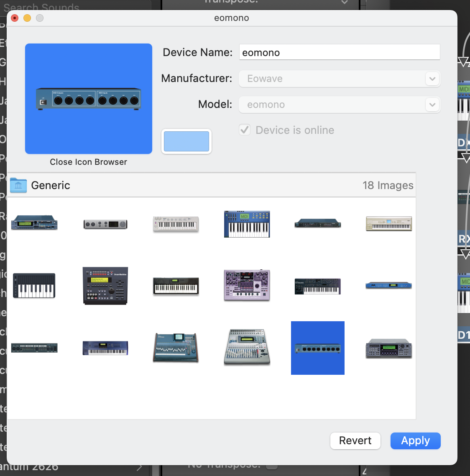Image resolution: width=470 pixels, height=476 pixels.
Task: Open the Manufacturer dropdown showing Eowave
Action: pyautogui.click(x=340, y=79)
